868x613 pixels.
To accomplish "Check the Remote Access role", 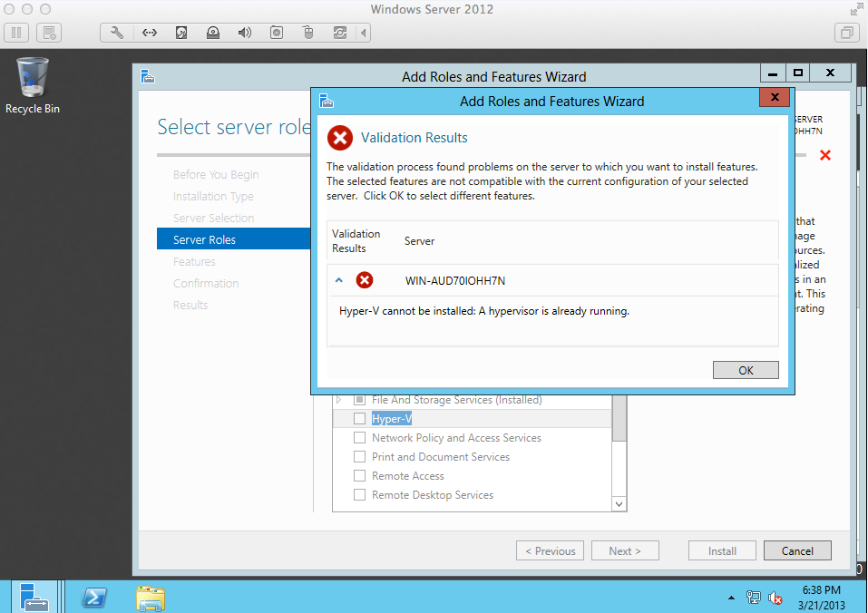I will [359, 476].
